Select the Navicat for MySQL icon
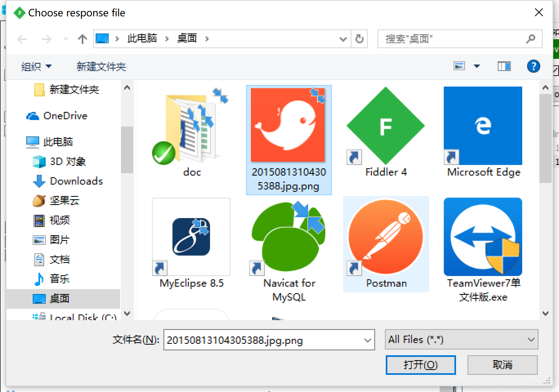 coord(288,237)
